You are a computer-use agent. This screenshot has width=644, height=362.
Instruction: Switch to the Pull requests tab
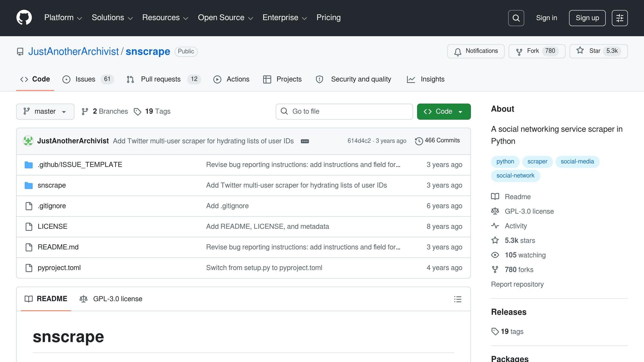click(x=164, y=79)
